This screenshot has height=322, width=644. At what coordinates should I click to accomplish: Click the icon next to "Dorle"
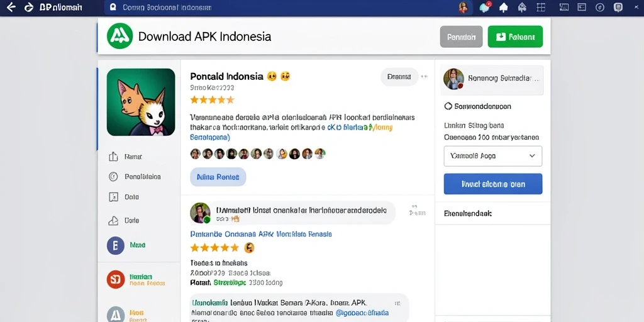[113, 221]
